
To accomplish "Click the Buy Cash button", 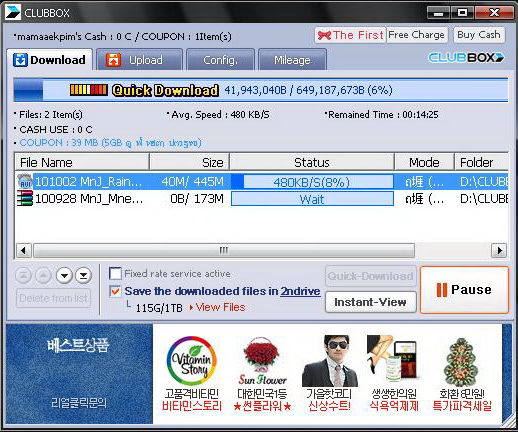I will click(x=479, y=35).
